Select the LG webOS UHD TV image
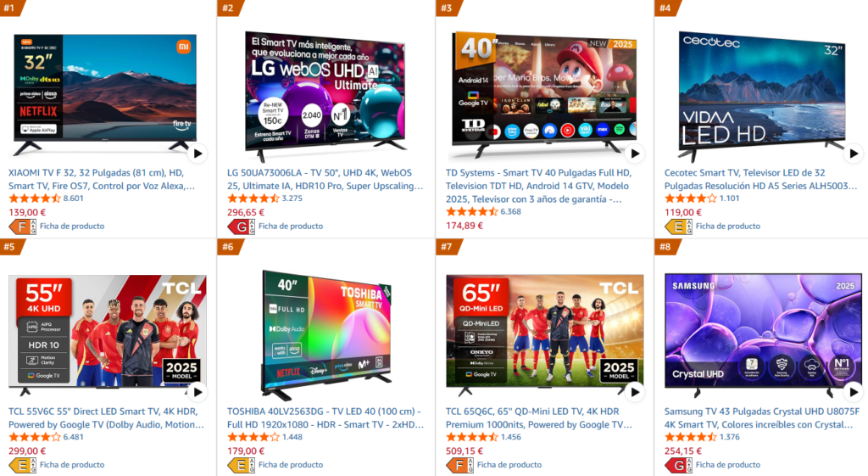 [325, 95]
